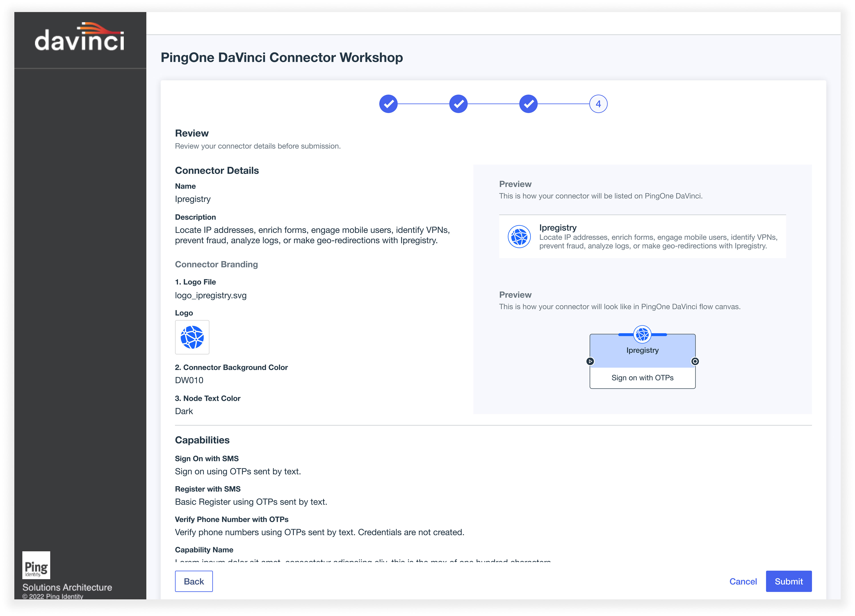
Task: Click the Ping Identity logo in sidebar
Action: [x=36, y=565]
